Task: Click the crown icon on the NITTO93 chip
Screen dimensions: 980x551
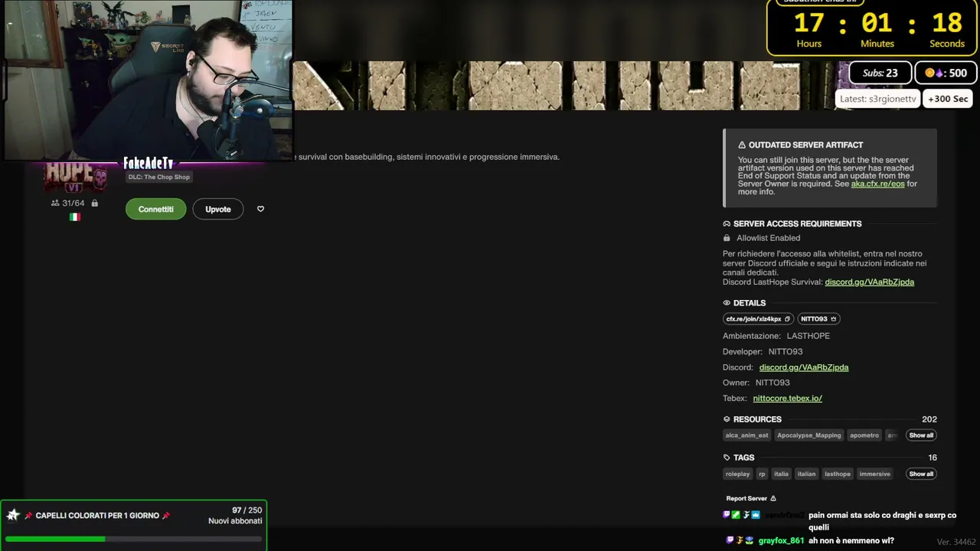Action: (834, 319)
